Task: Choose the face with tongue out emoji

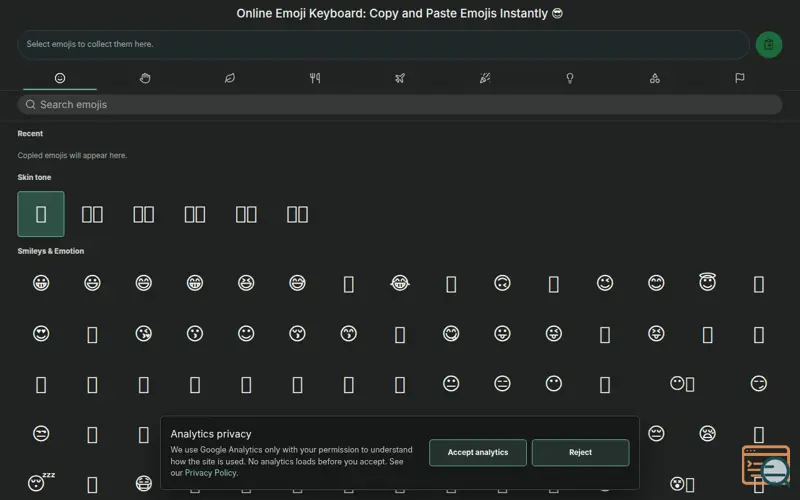Action: (503, 333)
